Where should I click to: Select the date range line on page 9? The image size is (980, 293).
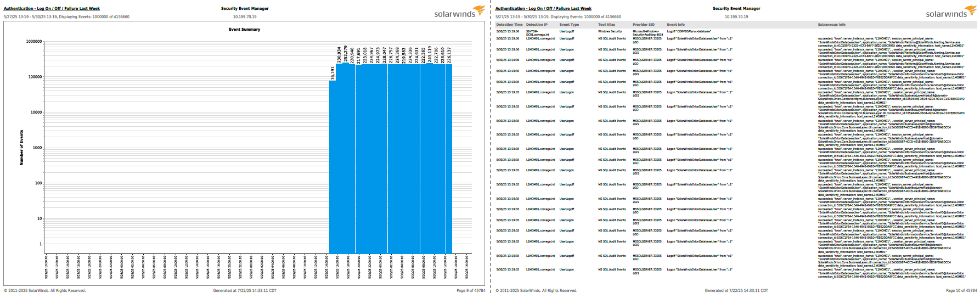tap(66, 17)
